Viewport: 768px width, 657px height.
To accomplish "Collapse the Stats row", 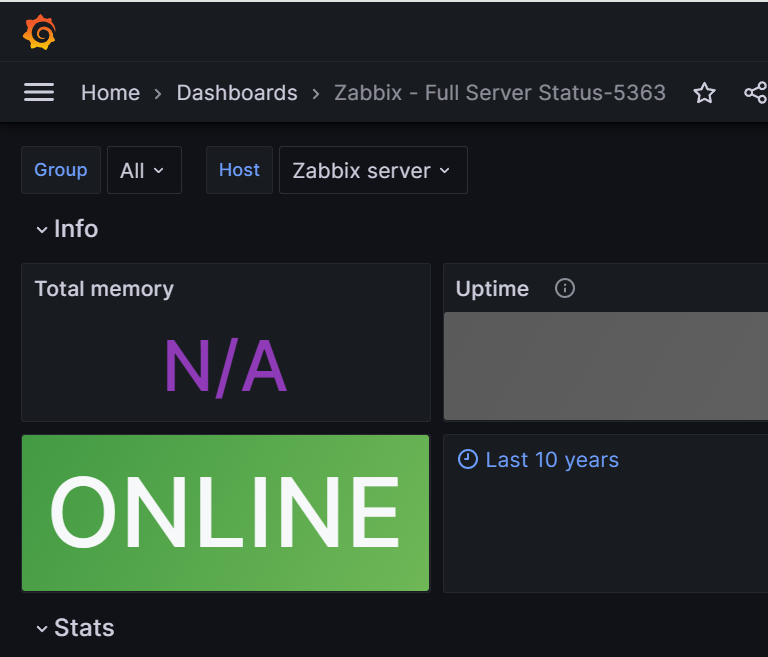I will pyautogui.click(x=75, y=628).
